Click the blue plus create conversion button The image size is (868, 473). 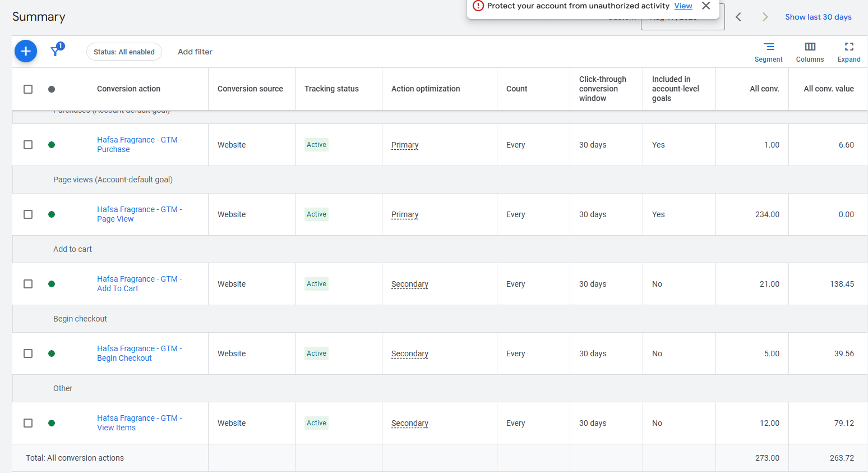tap(26, 52)
